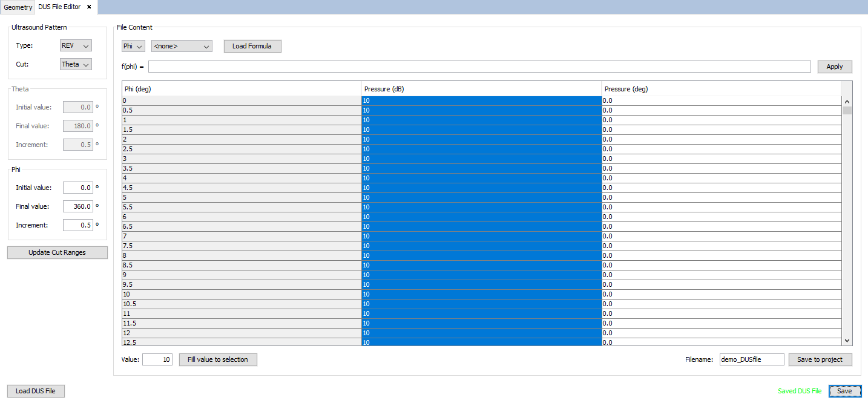This screenshot has height=403, width=868.
Task: Edit the Phi Increment field
Action: coord(78,225)
